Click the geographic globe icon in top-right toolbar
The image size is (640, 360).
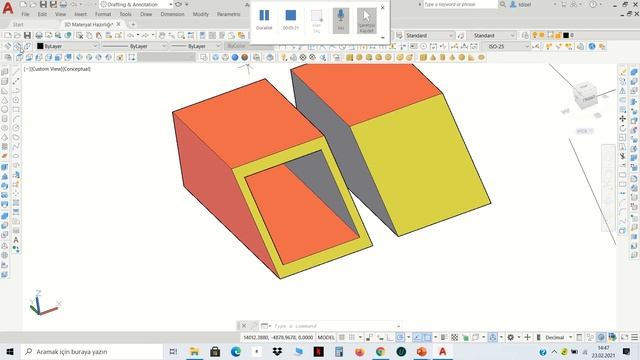coord(592,47)
